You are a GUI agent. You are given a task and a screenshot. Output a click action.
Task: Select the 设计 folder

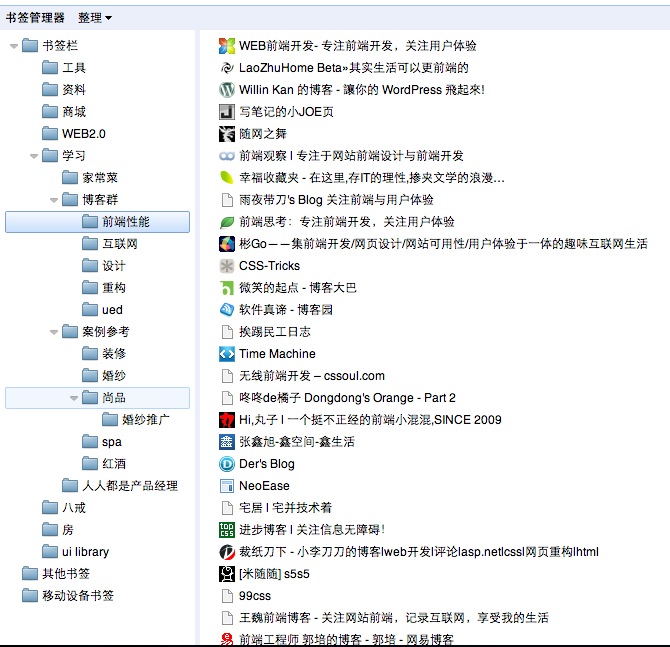(104, 266)
